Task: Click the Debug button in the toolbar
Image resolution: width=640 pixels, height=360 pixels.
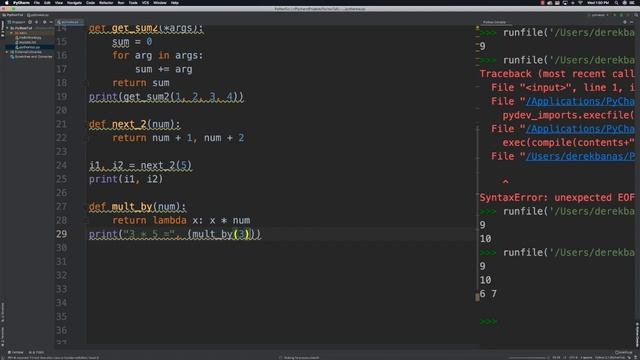Action: (621, 15)
